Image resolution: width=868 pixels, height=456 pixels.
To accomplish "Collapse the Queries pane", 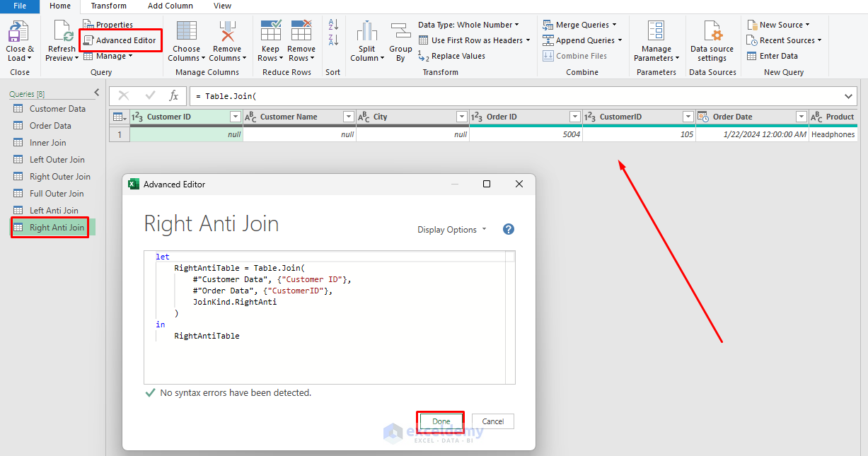I will point(97,93).
